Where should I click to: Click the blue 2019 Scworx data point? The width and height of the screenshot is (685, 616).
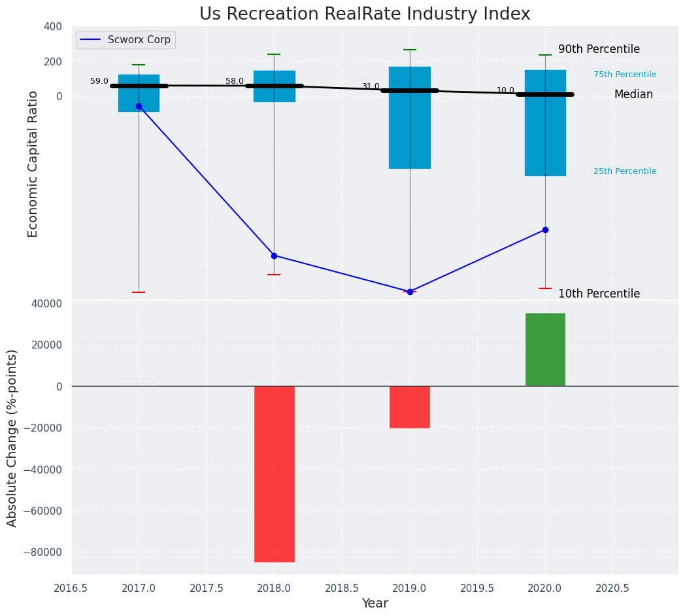tap(410, 292)
